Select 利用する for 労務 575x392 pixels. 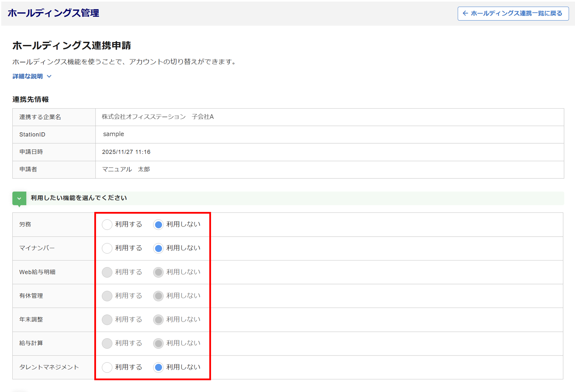107,225
